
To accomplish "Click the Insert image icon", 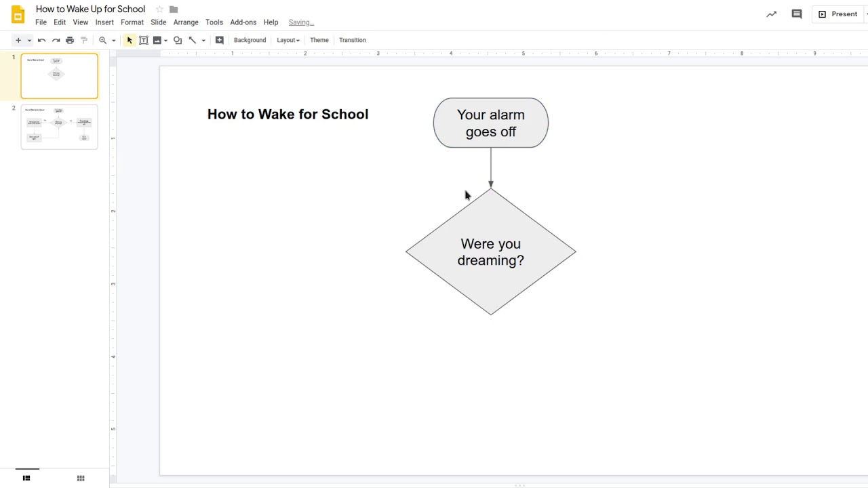I will coord(157,40).
